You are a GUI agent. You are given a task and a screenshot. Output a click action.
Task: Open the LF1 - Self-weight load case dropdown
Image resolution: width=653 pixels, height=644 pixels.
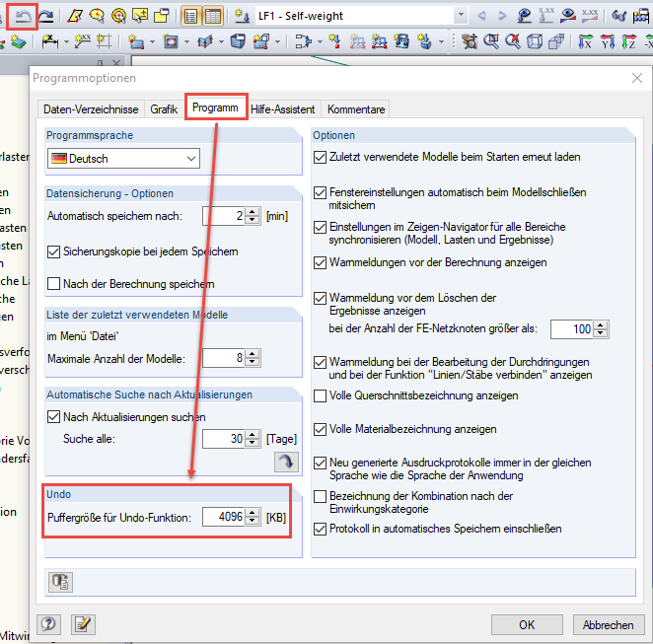(461, 16)
